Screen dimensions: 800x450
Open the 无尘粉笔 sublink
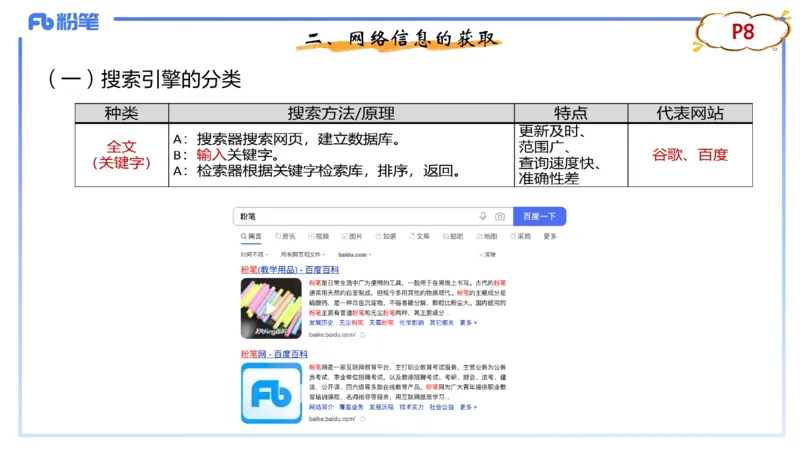tap(351, 323)
